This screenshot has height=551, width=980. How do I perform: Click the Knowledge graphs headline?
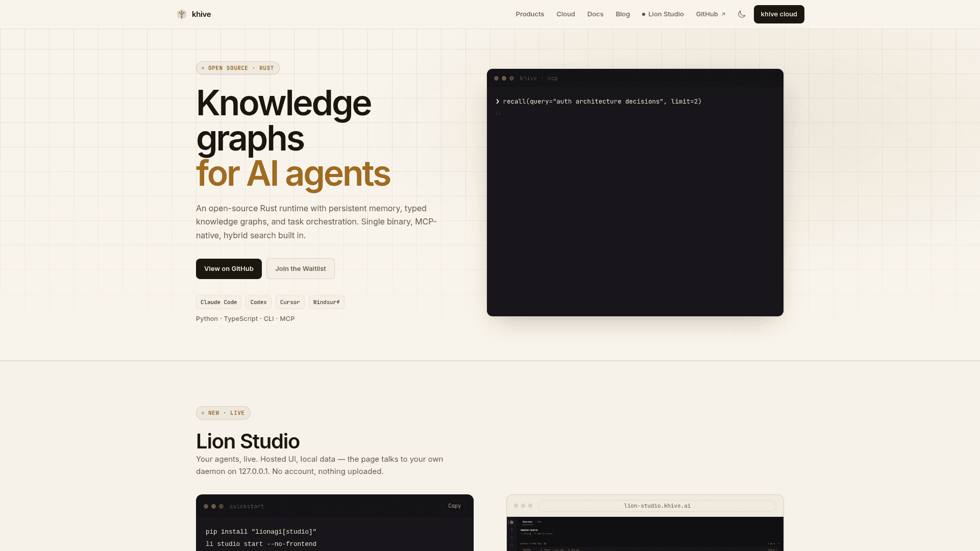click(x=284, y=120)
